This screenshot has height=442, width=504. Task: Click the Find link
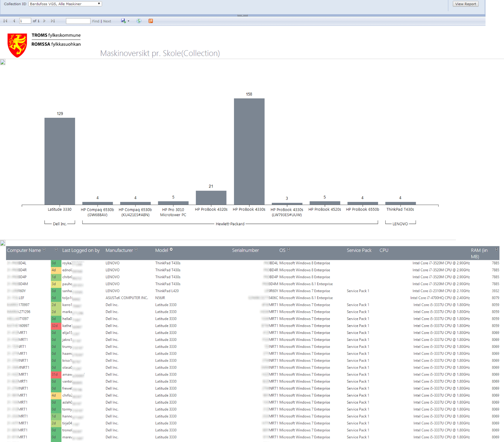pyautogui.click(x=96, y=21)
